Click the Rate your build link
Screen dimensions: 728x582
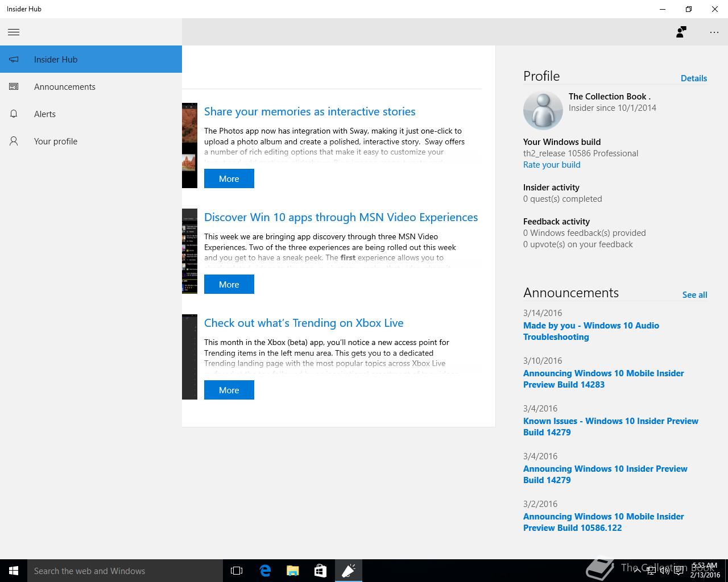(552, 165)
